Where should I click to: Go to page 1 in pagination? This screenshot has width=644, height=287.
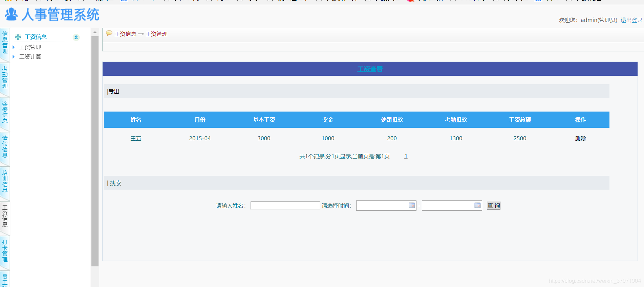(x=406, y=157)
